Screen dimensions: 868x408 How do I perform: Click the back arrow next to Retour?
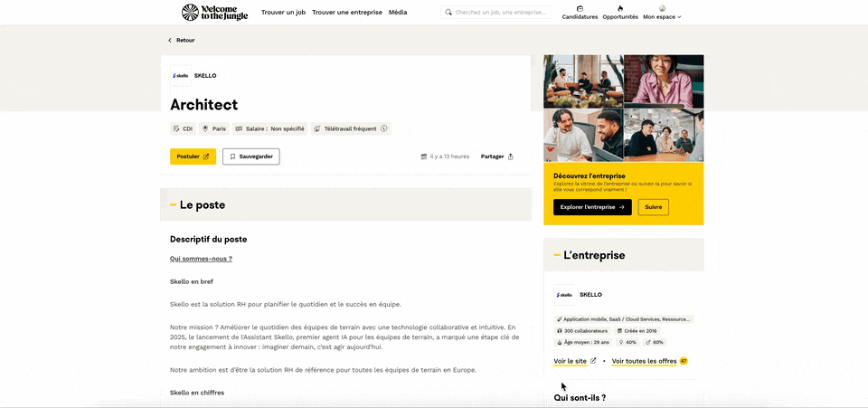pos(170,41)
